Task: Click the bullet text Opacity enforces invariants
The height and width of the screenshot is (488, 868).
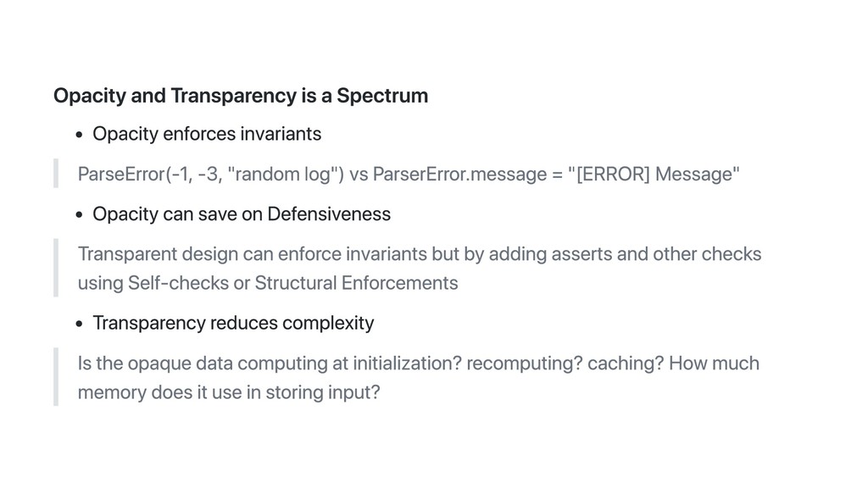Action: pyautogui.click(x=207, y=134)
